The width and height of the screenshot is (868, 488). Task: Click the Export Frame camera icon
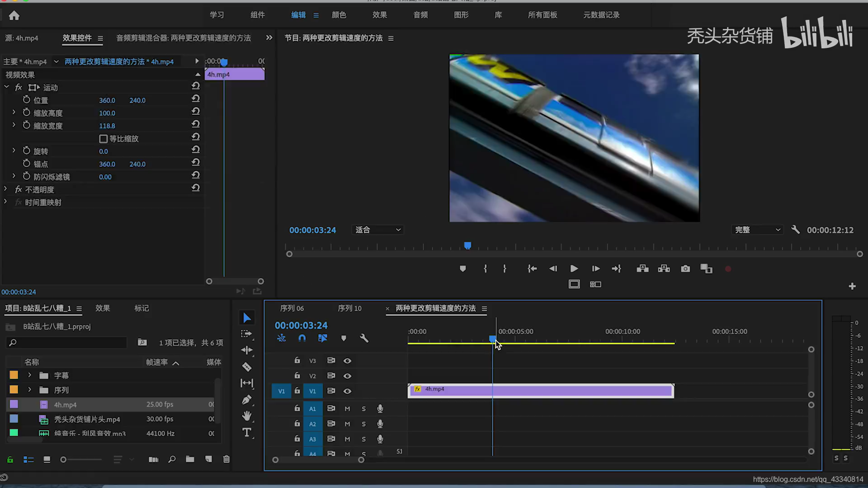(x=685, y=269)
